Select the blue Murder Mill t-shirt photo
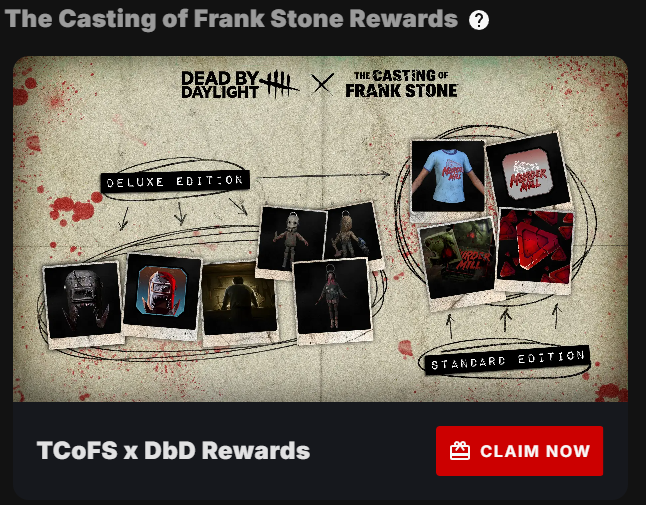This screenshot has width=646, height=505. (448, 176)
